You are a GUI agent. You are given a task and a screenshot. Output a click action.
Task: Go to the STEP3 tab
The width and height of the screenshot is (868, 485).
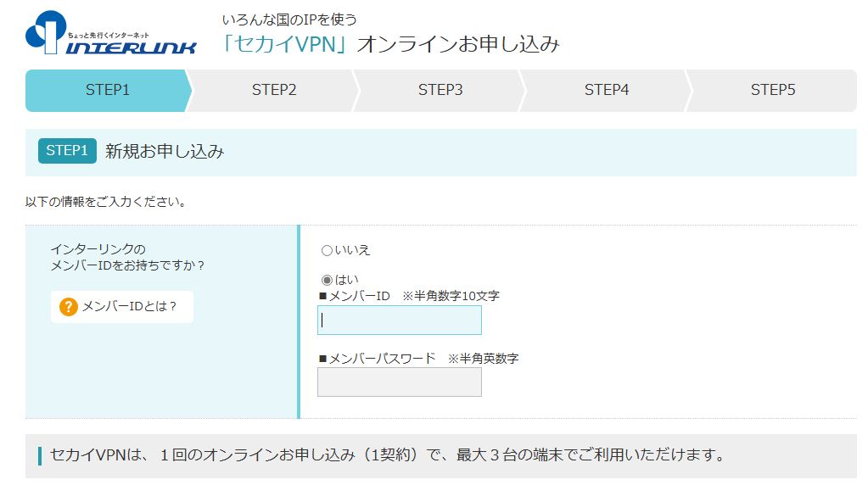(x=440, y=90)
